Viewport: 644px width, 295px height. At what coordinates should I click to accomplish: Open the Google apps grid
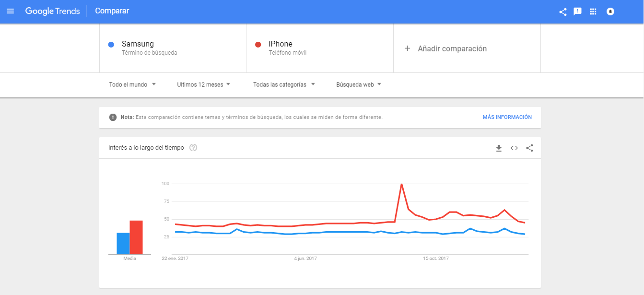point(593,12)
